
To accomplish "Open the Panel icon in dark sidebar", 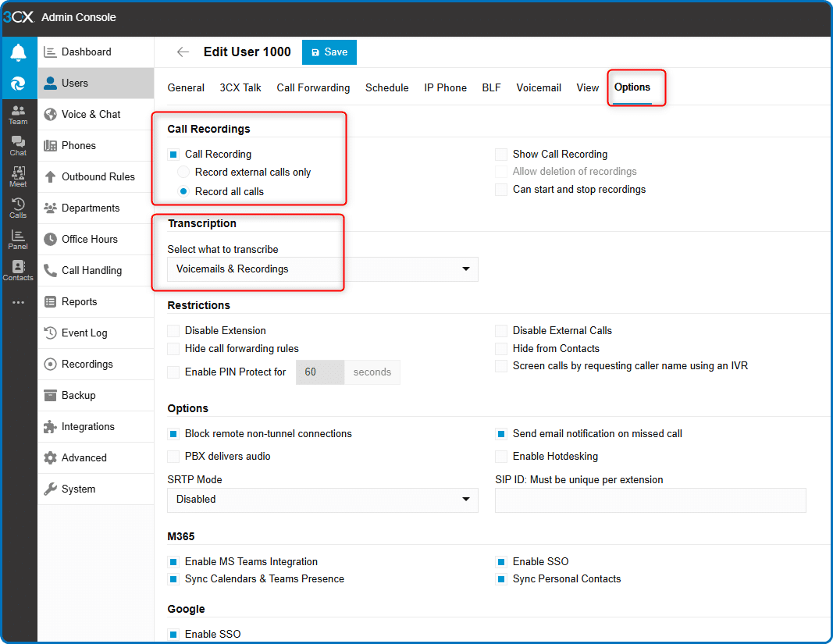I will click(18, 240).
